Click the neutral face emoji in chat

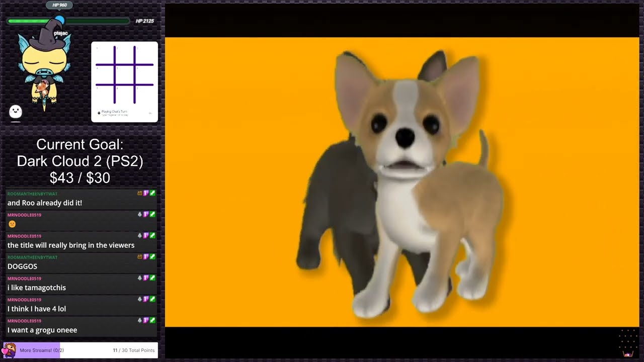click(12, 224)
